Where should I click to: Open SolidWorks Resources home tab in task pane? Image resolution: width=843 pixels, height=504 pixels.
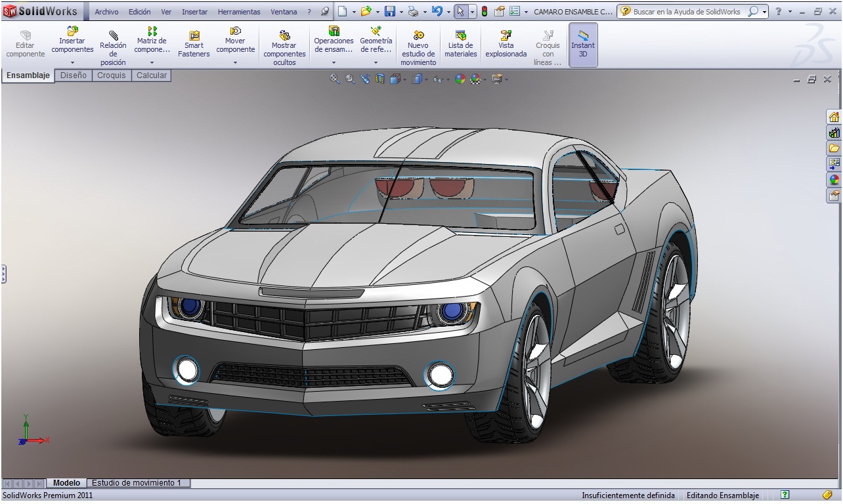834,117
